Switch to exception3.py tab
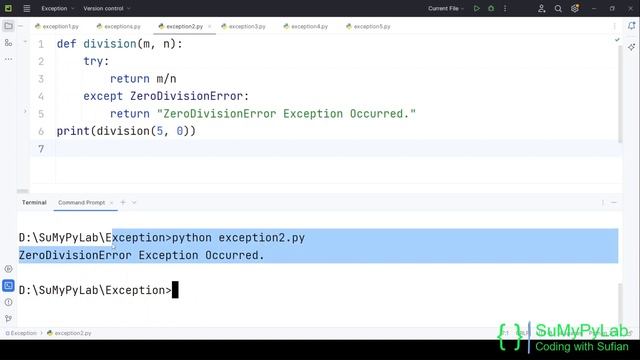The image size is (640, 360). [x=244, y=26]
